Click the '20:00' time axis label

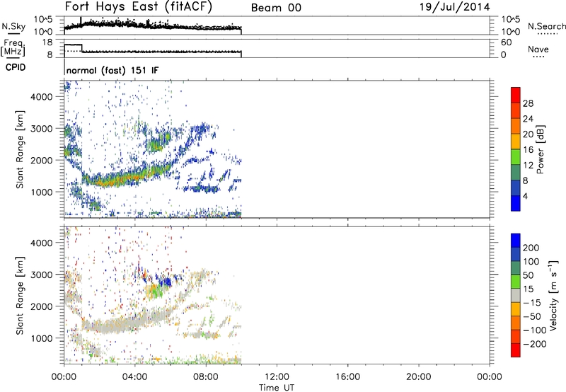tap(419, 377)
